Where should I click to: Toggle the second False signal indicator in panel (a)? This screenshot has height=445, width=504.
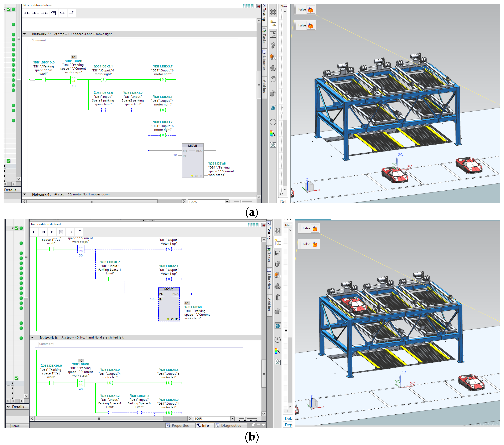point(310,25)
